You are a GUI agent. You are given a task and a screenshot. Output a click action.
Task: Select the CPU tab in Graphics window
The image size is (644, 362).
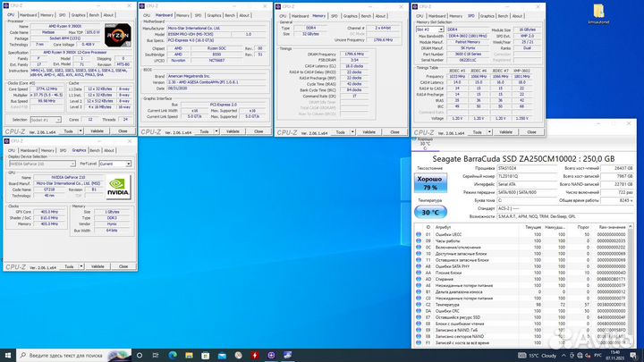(12, 151)
